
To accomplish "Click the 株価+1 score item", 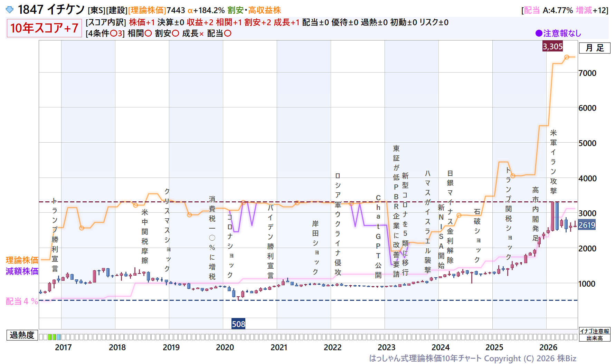I will (142, 22).
